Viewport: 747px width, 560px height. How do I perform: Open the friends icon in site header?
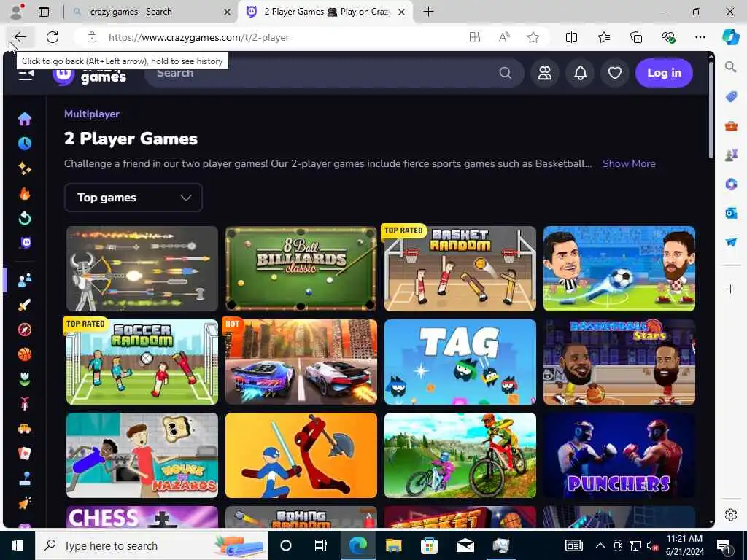544,73
